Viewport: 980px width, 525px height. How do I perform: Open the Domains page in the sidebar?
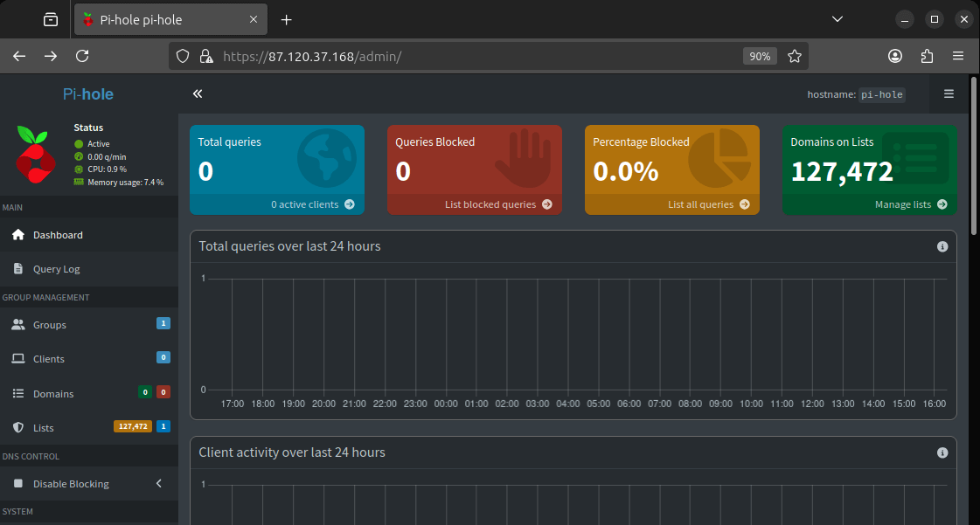pos(89,393)
